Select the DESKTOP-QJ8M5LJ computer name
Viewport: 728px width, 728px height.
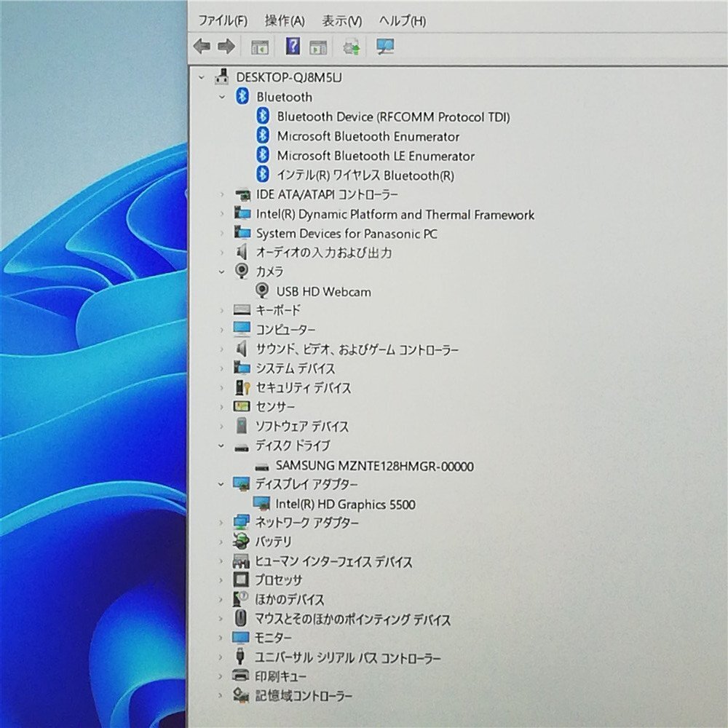click(289, 77)
